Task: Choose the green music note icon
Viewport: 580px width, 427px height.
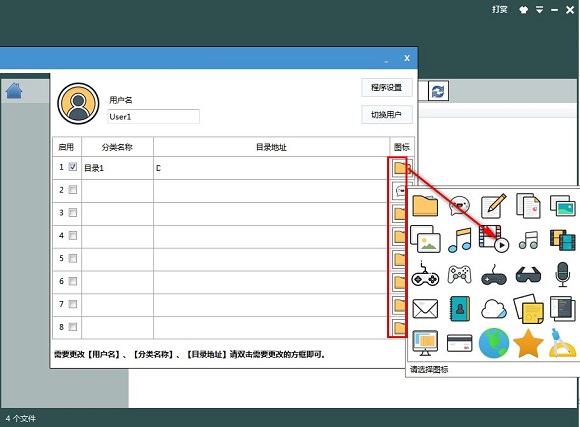Action: coord(528,240)
